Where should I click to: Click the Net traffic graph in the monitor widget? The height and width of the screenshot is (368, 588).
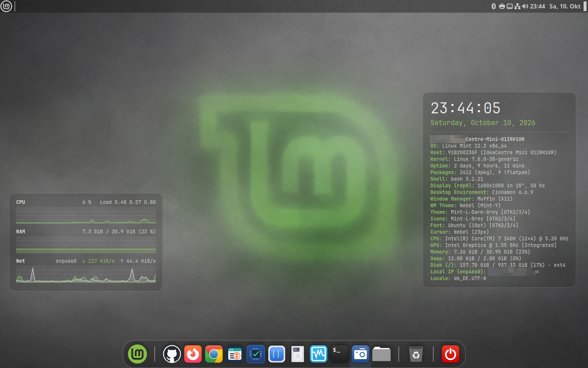(86, 275)
